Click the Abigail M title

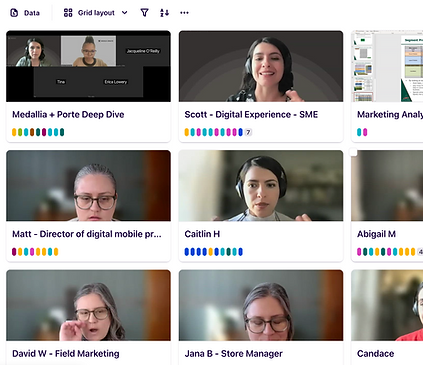point(376,234)
